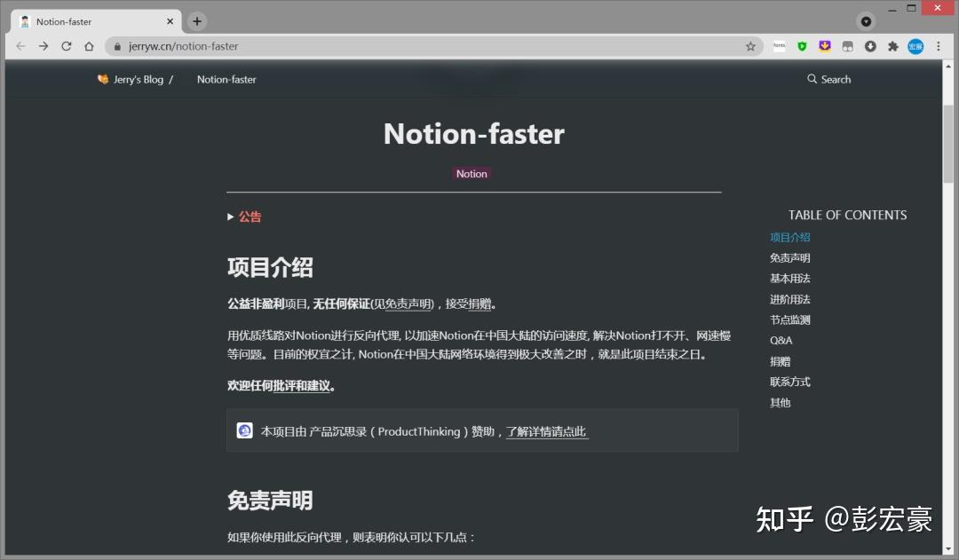Open Chrome's three-dot menu
Viewport: 959px width, 560px height.
point(939,46)
